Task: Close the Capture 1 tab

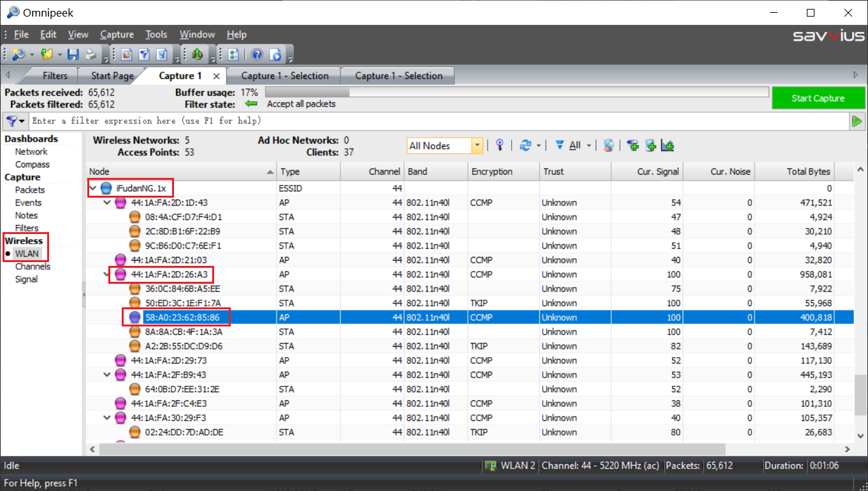Action: [x=216, y=76]
